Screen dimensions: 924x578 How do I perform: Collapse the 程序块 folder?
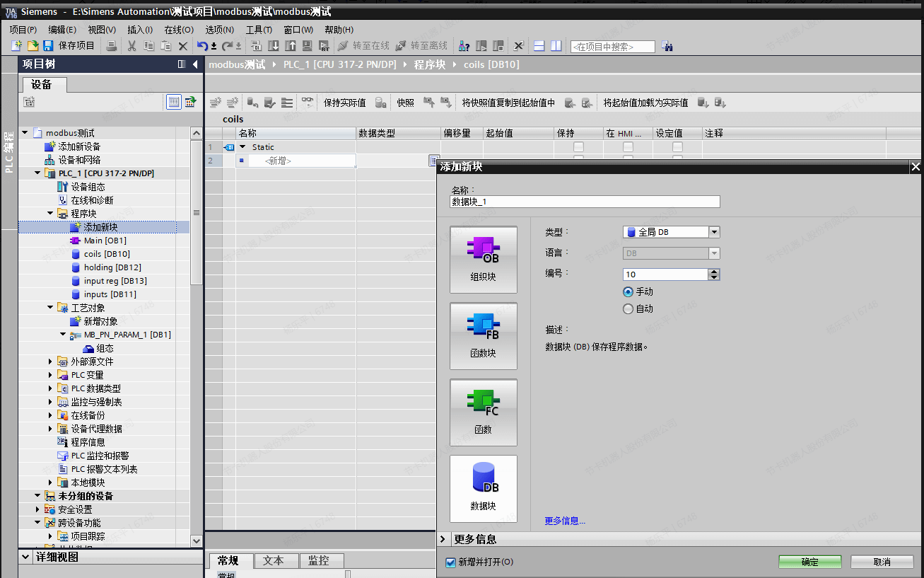51,213
